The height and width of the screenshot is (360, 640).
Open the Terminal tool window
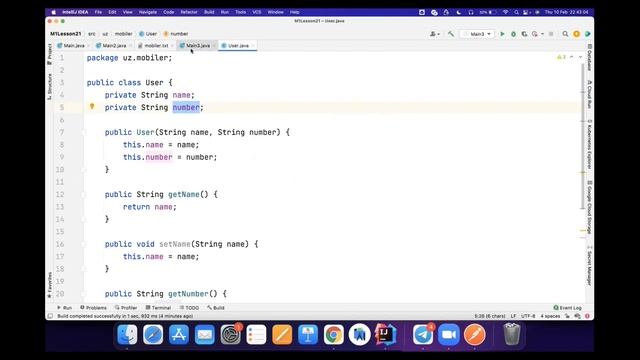coord(158,308)
